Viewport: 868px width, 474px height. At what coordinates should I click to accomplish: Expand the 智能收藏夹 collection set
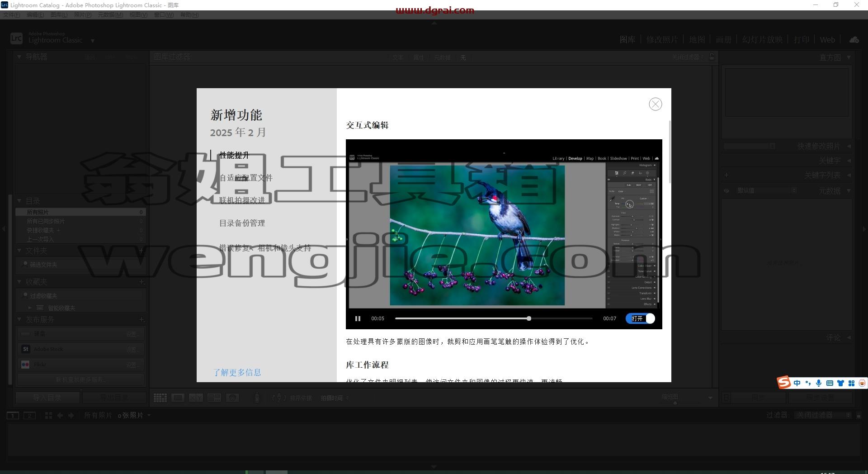click(x=30, y=308)
